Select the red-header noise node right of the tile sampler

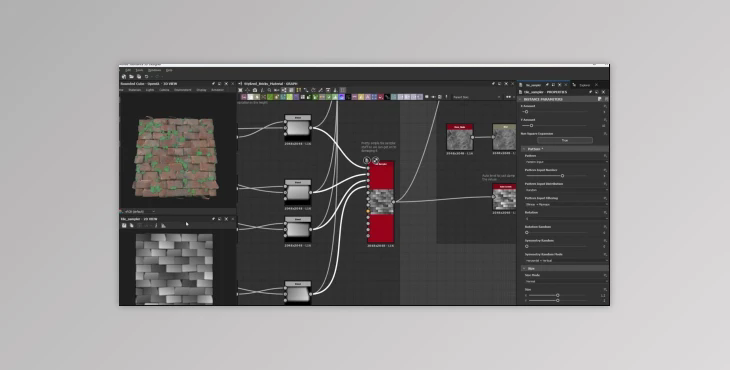coord(460,137)
